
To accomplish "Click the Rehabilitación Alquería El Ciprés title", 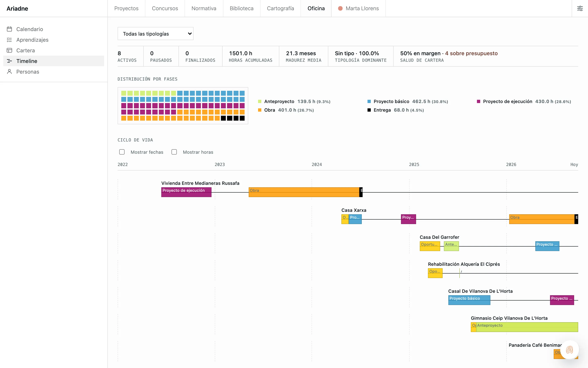I will (464, 264).
